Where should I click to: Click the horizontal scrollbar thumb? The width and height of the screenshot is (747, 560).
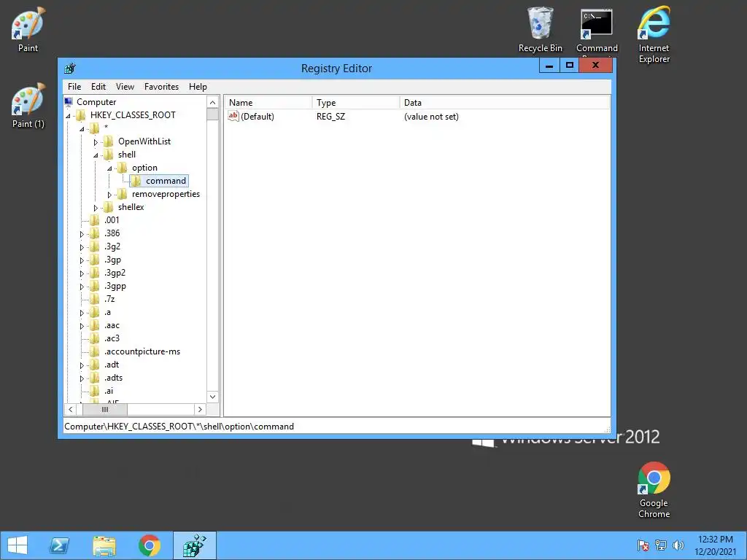[105, 409]
